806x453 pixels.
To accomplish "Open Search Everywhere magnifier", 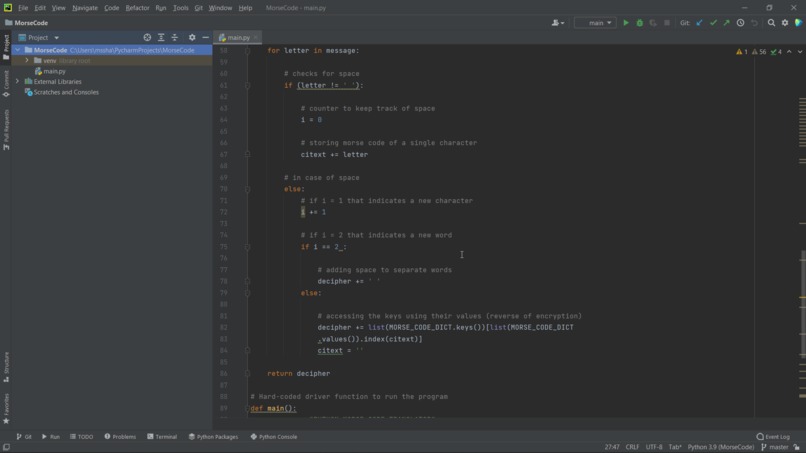I will click(771, 23).
